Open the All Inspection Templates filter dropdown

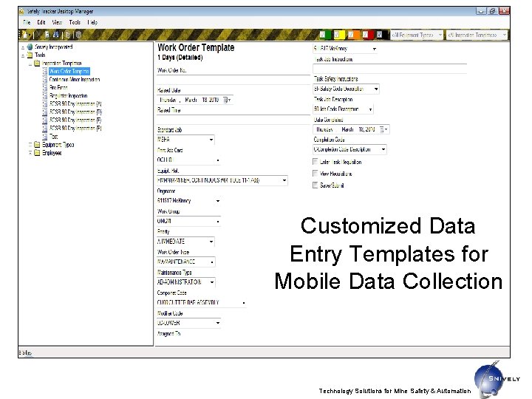coord(477,35)
